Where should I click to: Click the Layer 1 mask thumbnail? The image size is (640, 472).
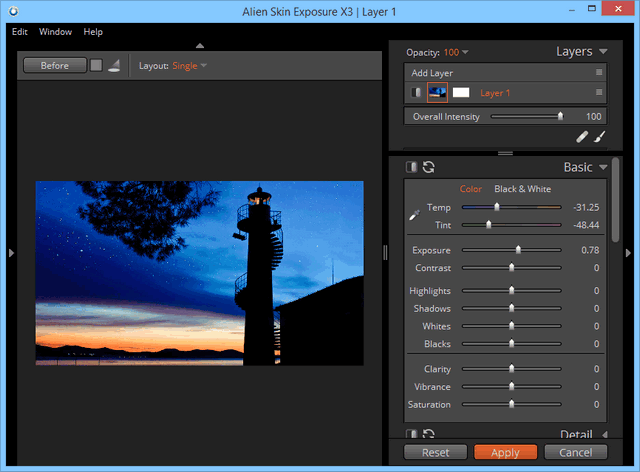point(461,93)
